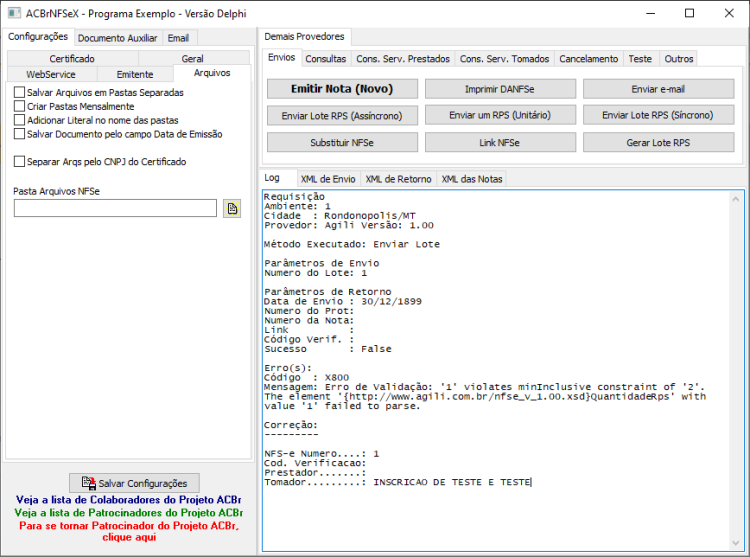Click the Pasta Arquivos NFSe input field
This screenshot has height=557, width=750.
[x=115, y=208]
